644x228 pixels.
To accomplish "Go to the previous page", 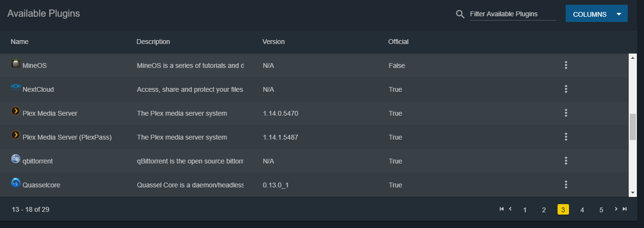I will (510, 209).
